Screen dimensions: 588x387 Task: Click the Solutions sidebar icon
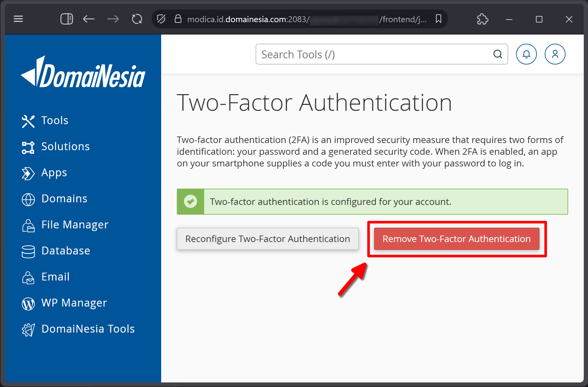(x=28, y=147)
